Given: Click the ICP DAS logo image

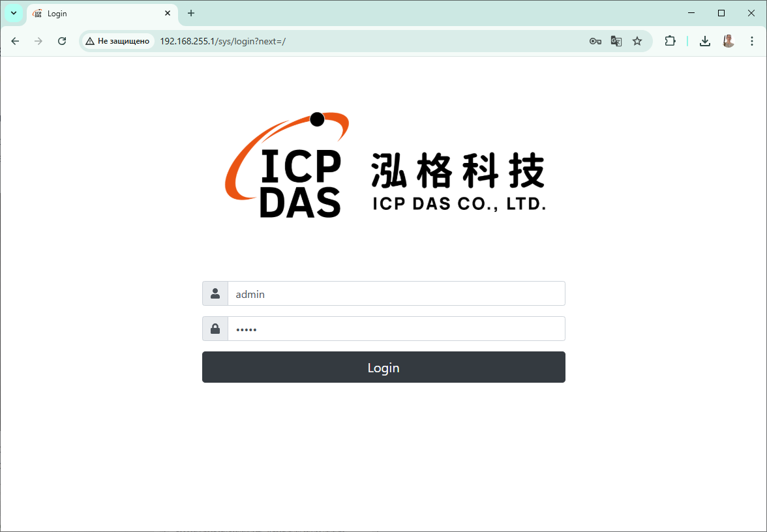Looking at the screenshot, I should [385, 166].
